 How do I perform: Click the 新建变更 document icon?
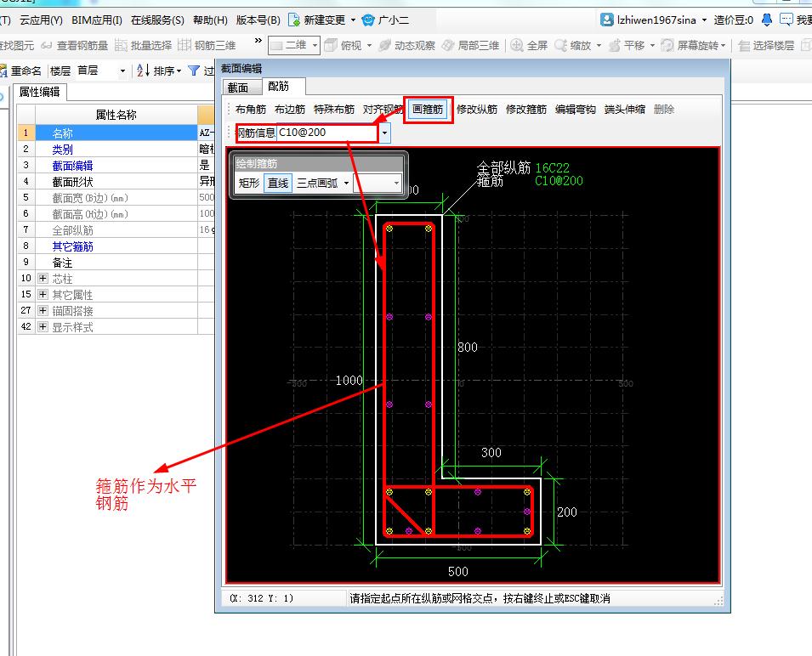(294, 20)
